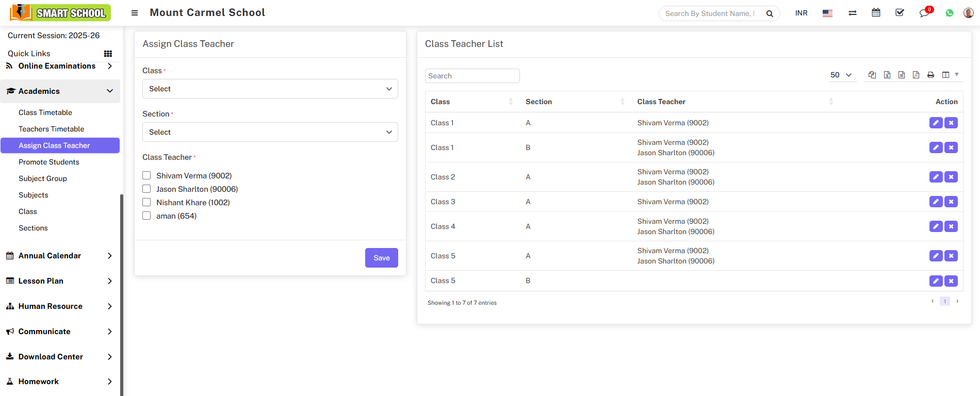This screenshot has width=980, height=396.
Task: Click the copy table icon
Action: pos(872,75)
